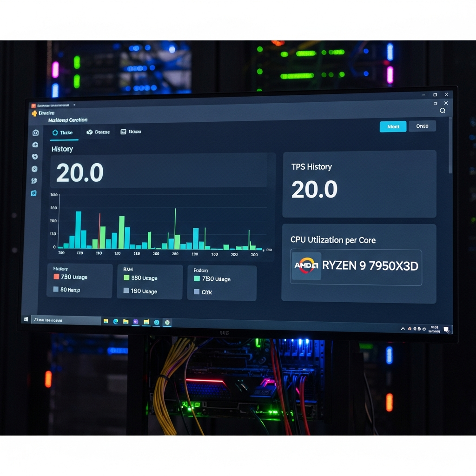The height and width of the screenshot is (476, 476).
Task: Open the camera icon in the left sidebar
Action: [35, 132]
